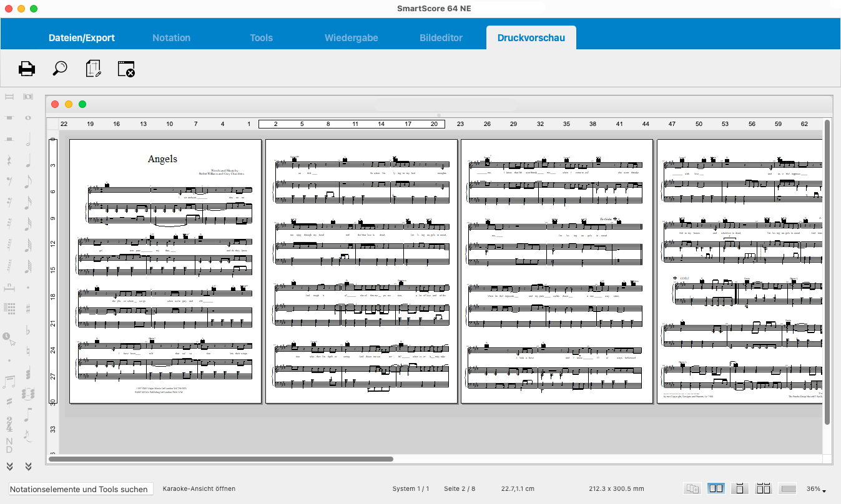Open the page setup edit icon

[x=93, y=69]
